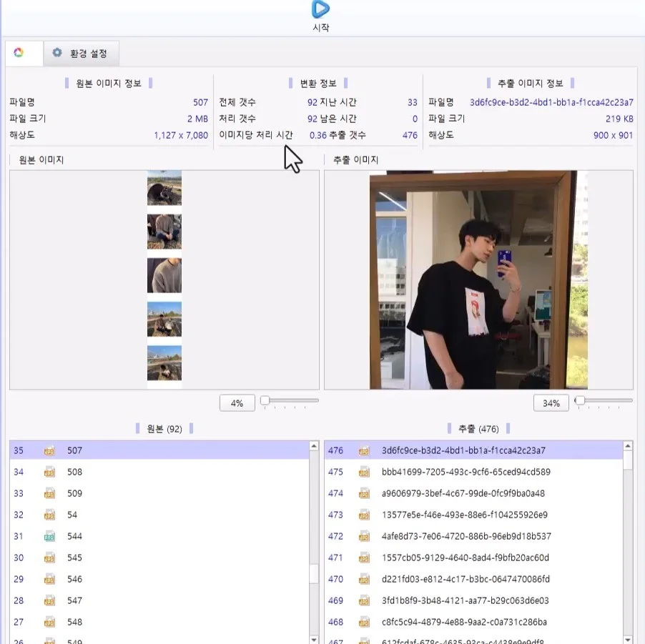
Task: Click the JPG icon of file 546
Action: point(49,579)
